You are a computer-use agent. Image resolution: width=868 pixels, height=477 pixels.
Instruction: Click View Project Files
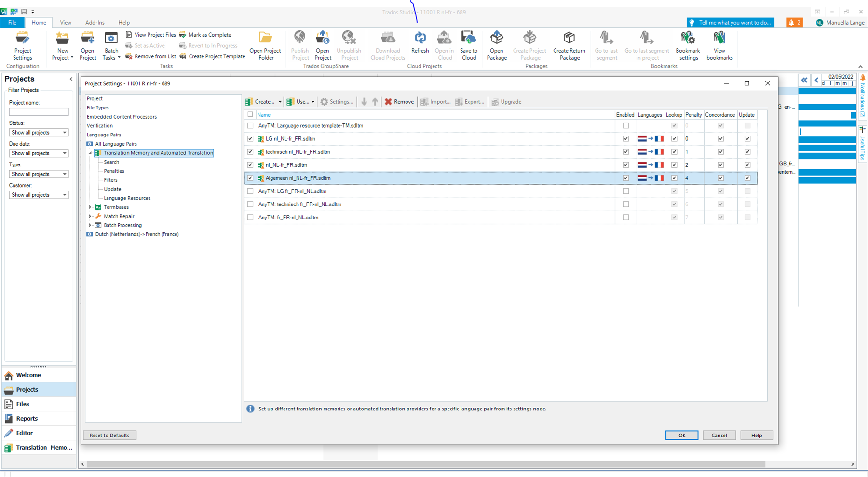pos(151,35)
